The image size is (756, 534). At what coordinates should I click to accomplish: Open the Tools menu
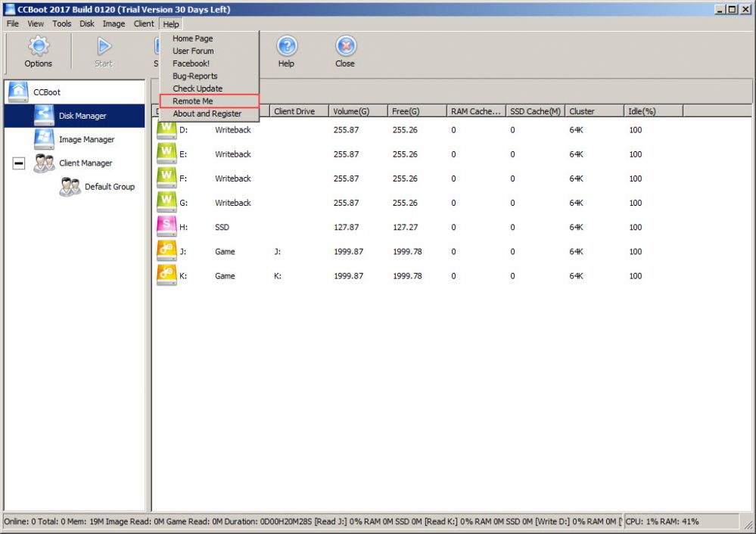(x=62, y=23)
